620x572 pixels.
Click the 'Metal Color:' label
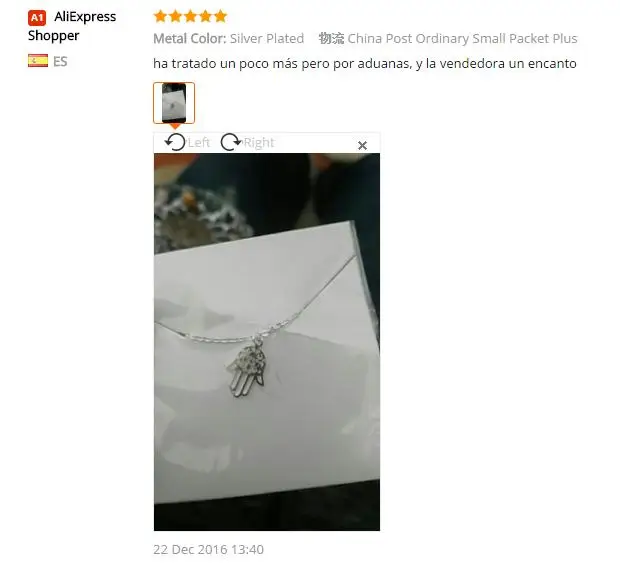[x=189, y=38]
